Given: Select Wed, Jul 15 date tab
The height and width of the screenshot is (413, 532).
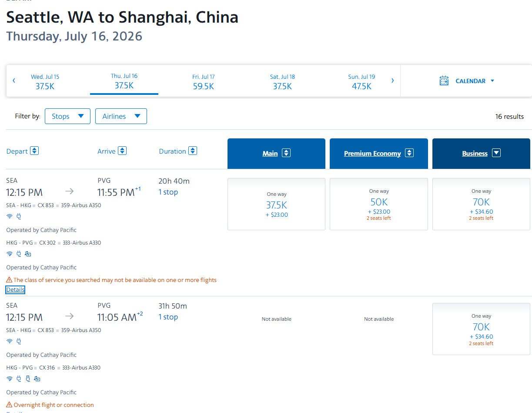Looking at the screenshot, I should coord(45,81).
